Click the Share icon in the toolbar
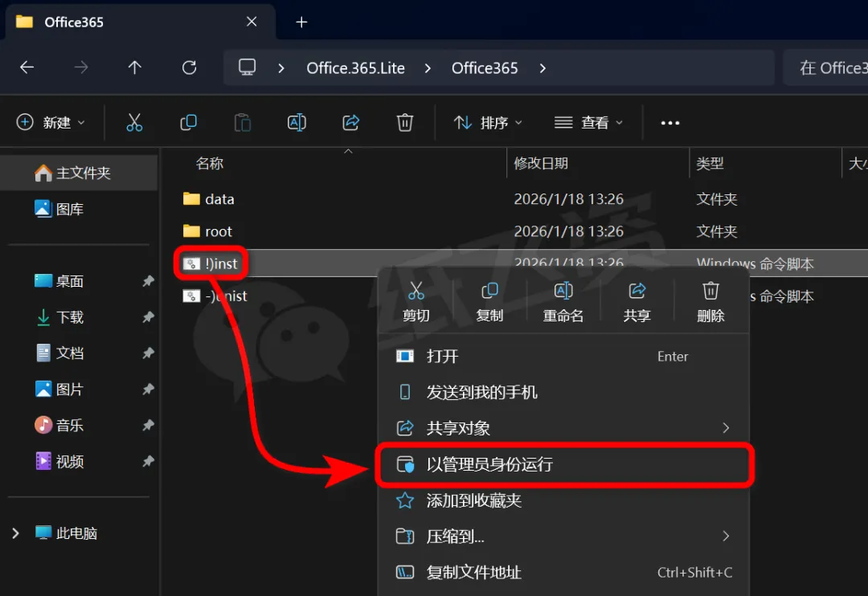868x596 pixels. (x=351, y=122)
